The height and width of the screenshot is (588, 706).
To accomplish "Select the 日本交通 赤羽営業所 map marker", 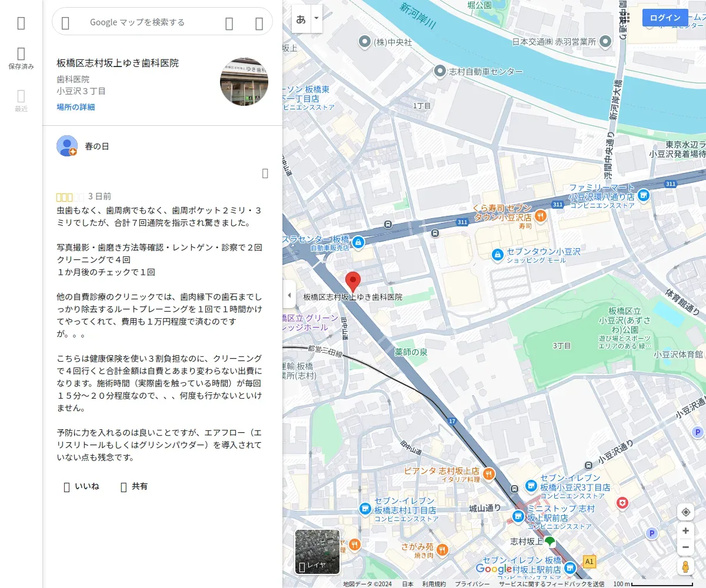I will [604, 42].
